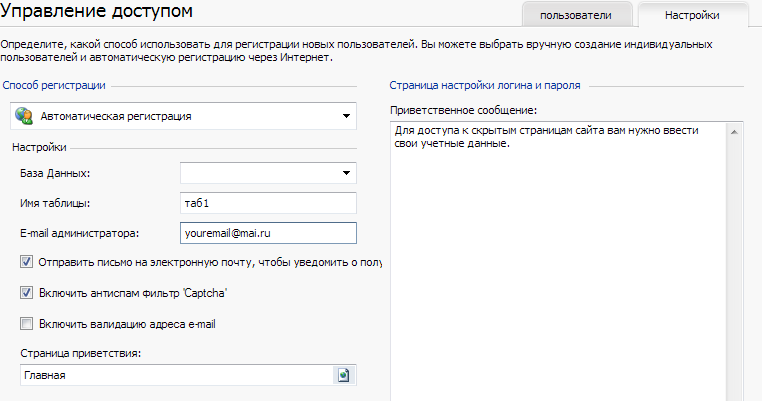Image resolution: width=762 pixels, height=401 pixels.
Task: Click the Имя таблицы input field
Action: (268, 203)
